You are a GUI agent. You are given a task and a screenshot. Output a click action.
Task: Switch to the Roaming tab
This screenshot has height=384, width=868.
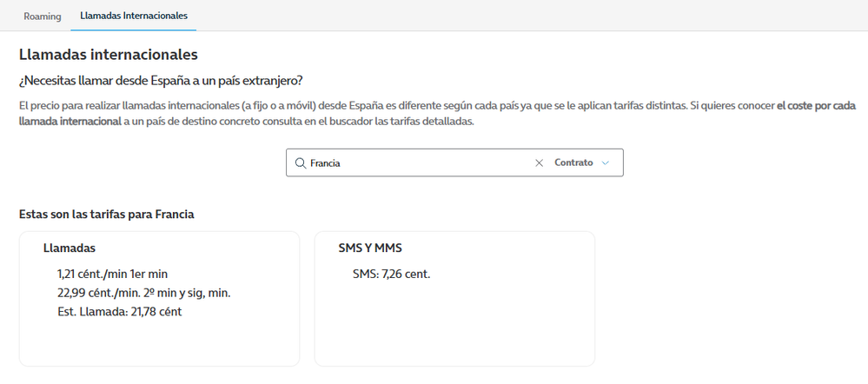coord(42,16)
